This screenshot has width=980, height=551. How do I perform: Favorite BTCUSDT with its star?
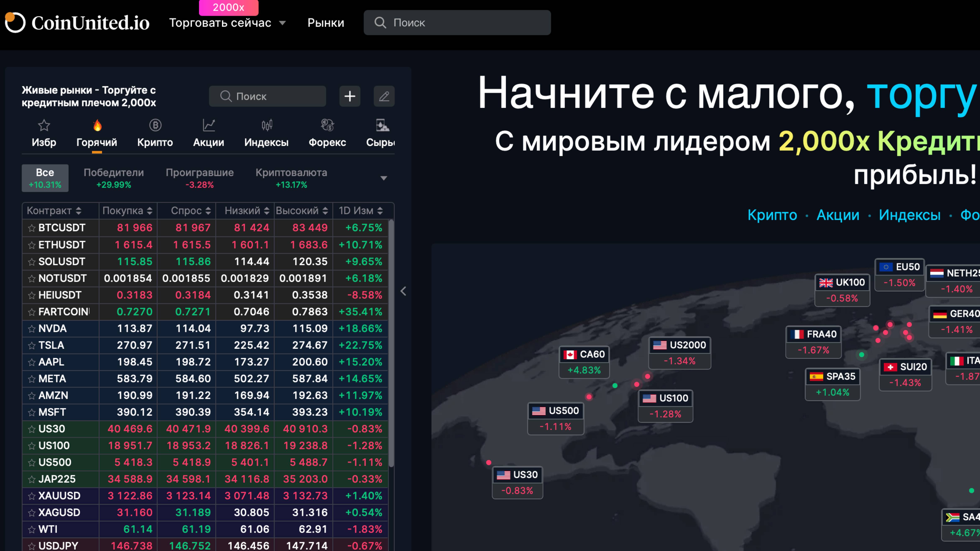[32, 228]
